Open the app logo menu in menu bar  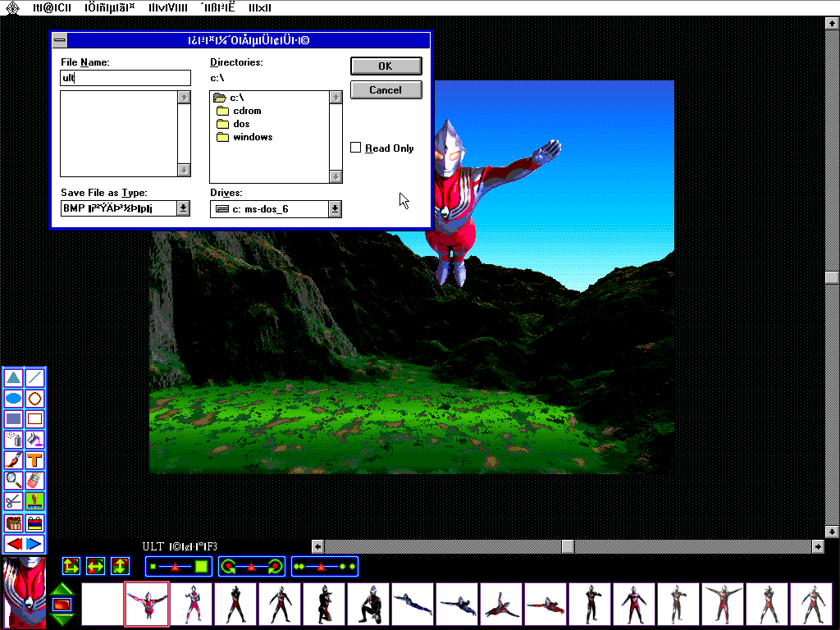12,7
